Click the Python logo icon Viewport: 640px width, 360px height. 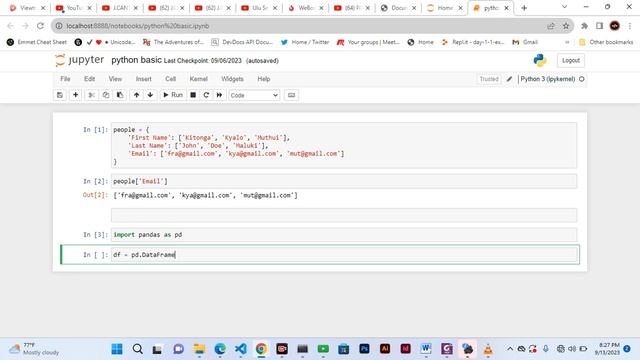pos(540,60)
